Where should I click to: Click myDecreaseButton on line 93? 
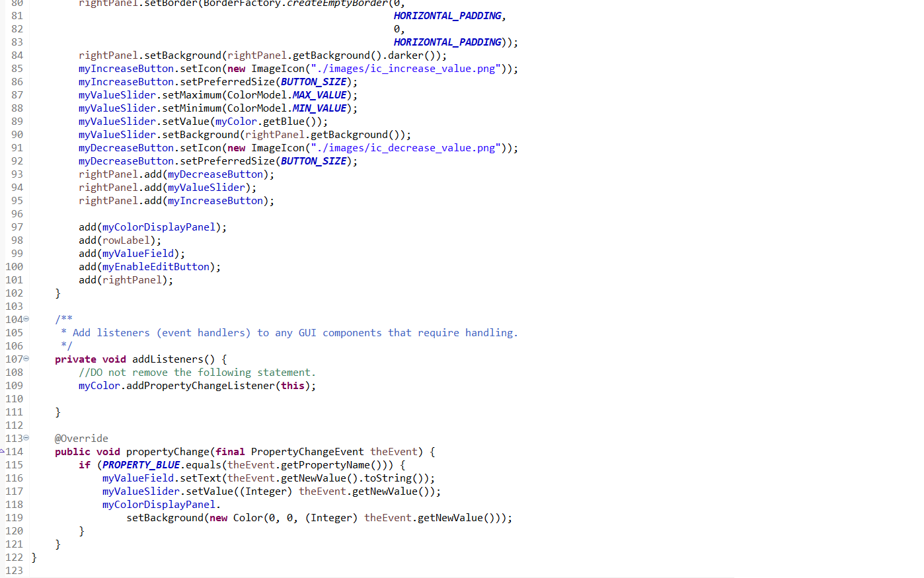[215, 174]
